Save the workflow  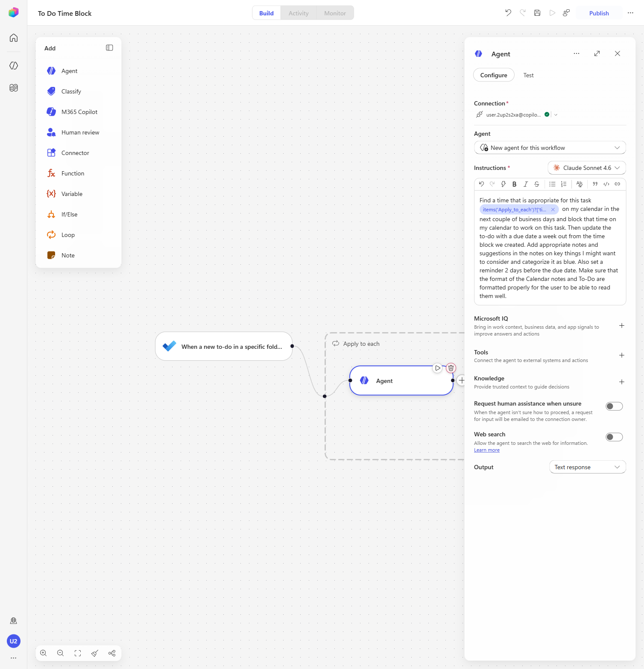pyautogui.click(x=537, y=13)
